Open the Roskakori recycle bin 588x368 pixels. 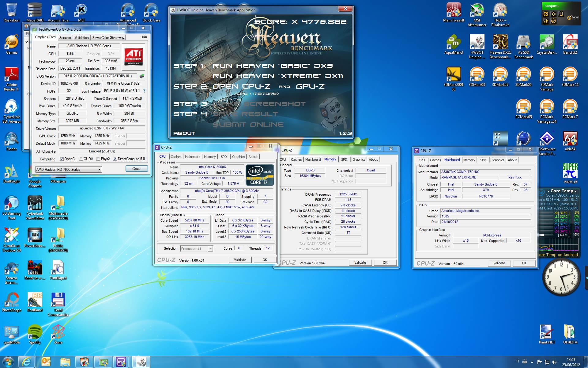point(11,13)
